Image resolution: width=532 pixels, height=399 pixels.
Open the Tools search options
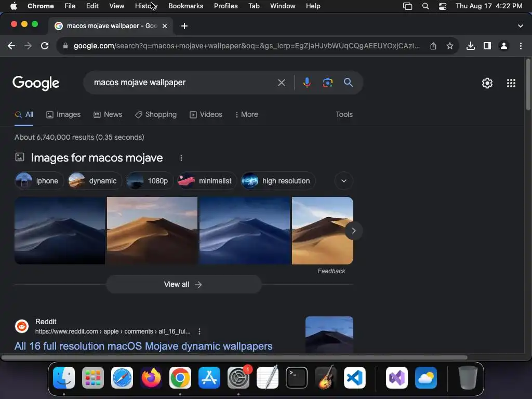pos(344,115)
